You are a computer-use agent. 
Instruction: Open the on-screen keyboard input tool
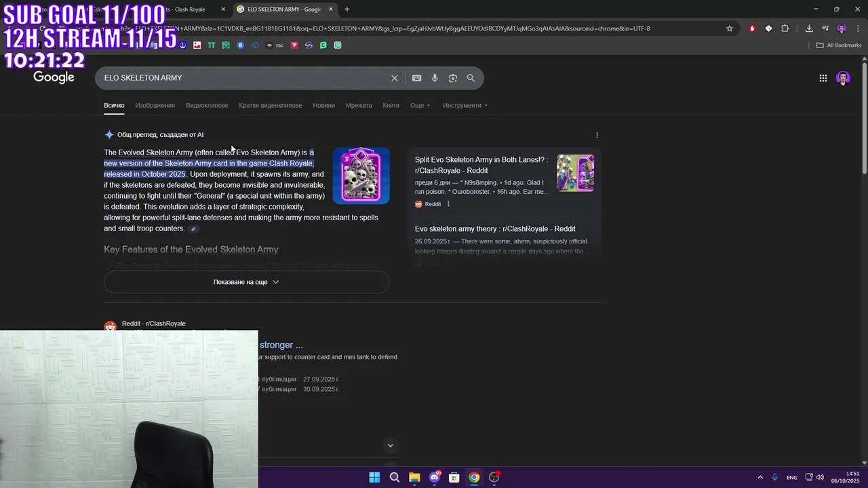point(417,78)
